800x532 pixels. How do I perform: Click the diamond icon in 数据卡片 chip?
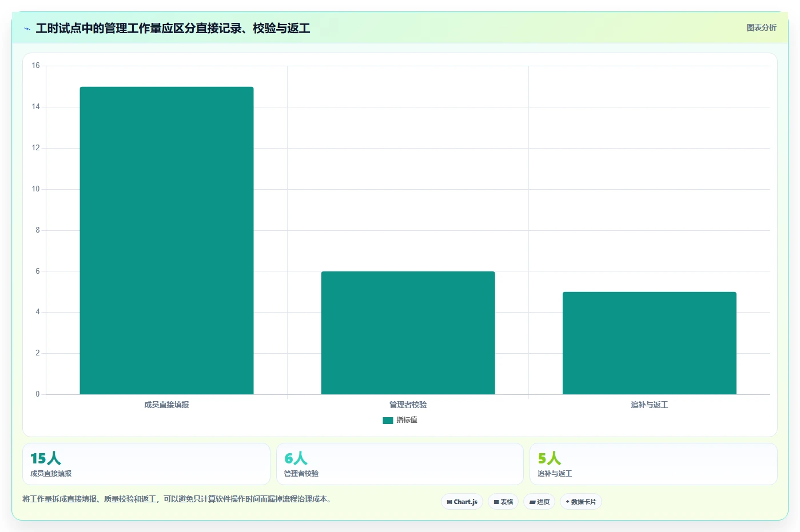pyautogui.click(x=567, y=502)
